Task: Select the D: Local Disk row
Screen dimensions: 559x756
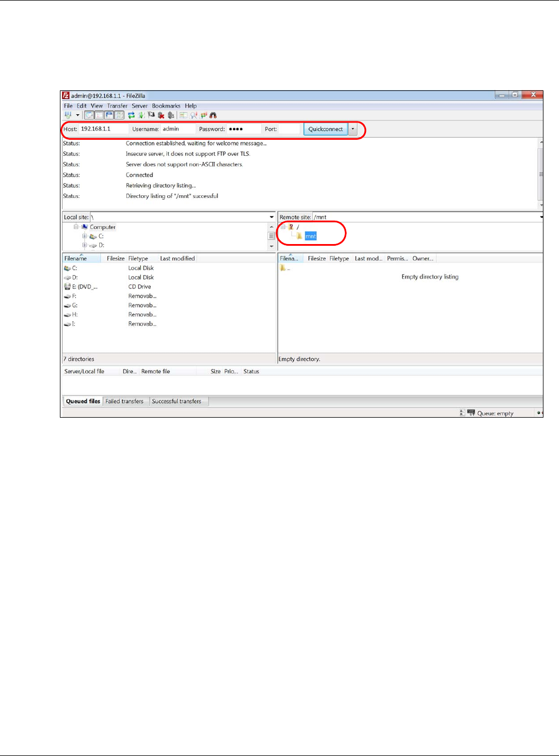Action: [x=169, y=277]
